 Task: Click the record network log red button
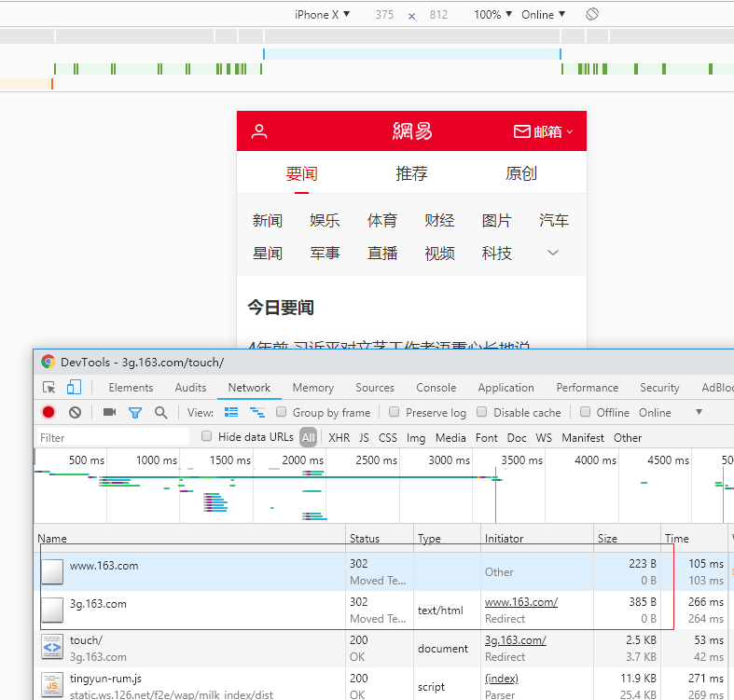tap(48, 412)
